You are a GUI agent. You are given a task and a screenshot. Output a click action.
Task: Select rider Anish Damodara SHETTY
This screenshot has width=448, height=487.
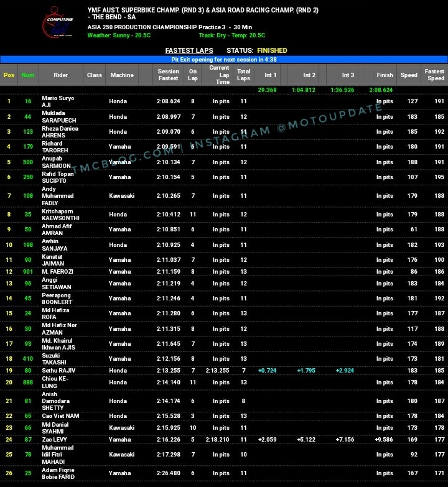tap(56, 401)
